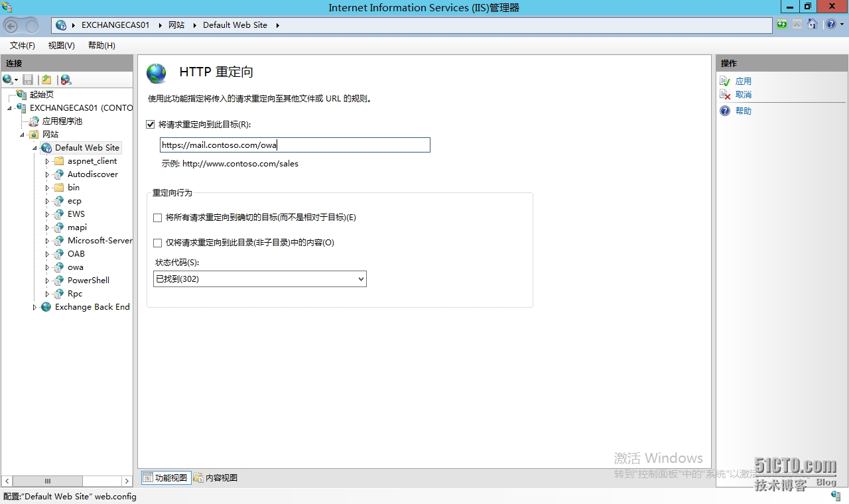Click 取消 in the Actions pane

[x=743, y=95]
